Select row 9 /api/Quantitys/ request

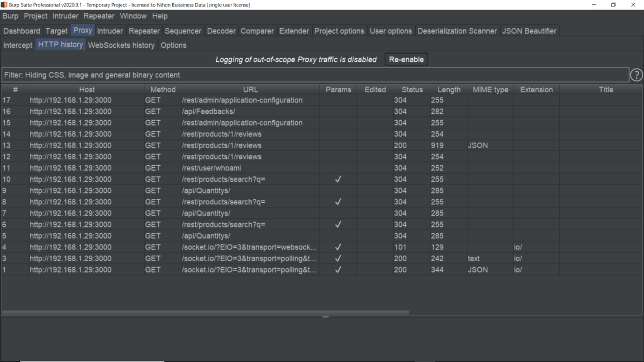click(x=322, y=190)
